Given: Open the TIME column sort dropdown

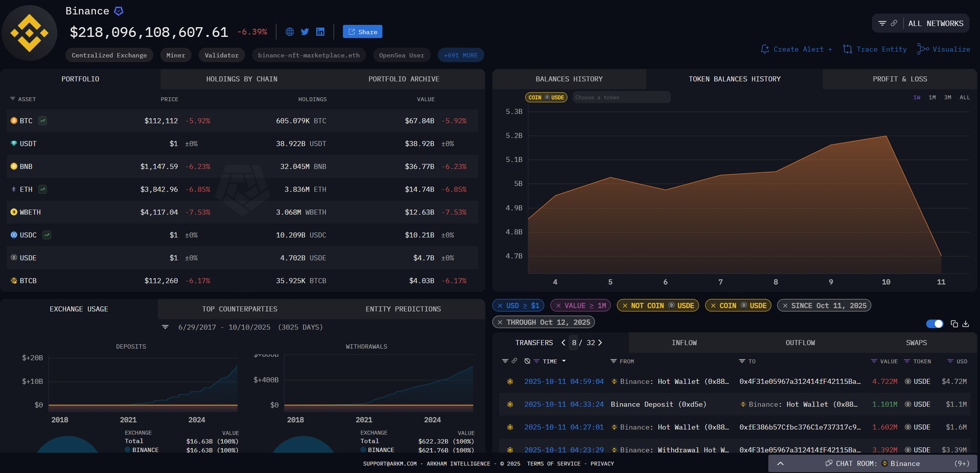Looking at the screenshot, I should pos(564,361).
